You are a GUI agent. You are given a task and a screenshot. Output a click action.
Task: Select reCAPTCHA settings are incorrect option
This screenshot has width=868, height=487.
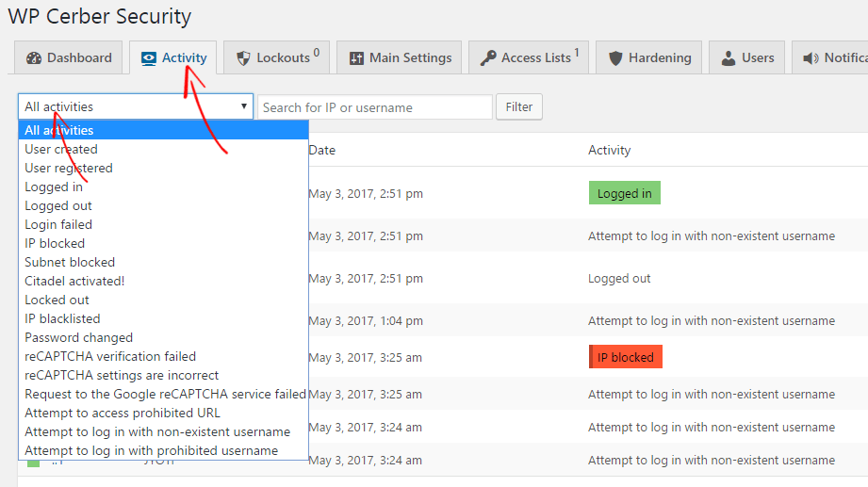[x=163, y=375]
